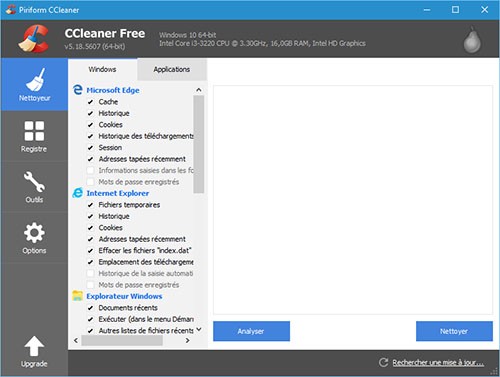This screenshot has width=500, height=377.
Task: Click the horizontal scroll right arrow
Action: 187,340
